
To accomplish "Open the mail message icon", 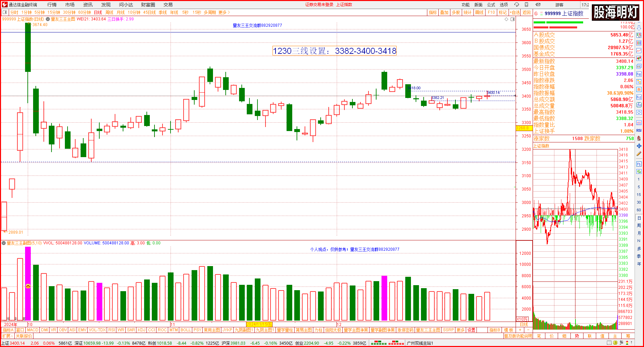I will click(x=538, y=5).
